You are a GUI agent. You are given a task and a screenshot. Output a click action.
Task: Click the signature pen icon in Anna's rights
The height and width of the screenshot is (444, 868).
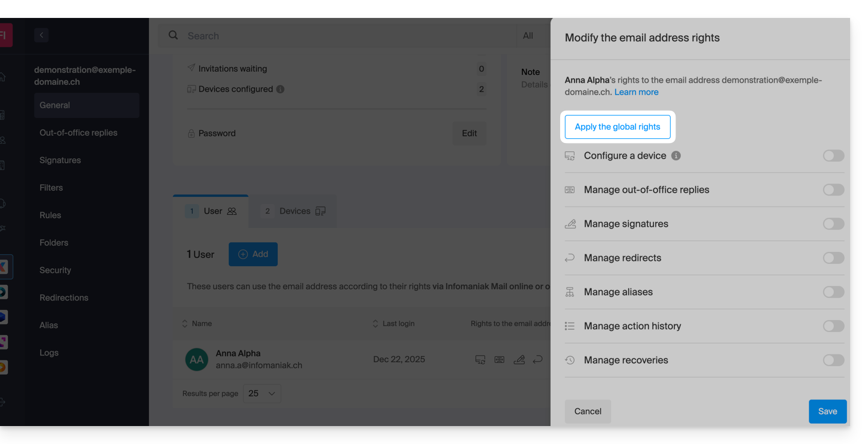519,360
